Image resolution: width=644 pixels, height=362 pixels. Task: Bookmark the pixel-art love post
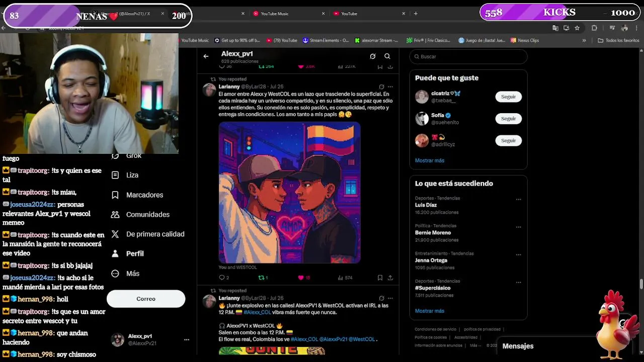coord(380,278)
